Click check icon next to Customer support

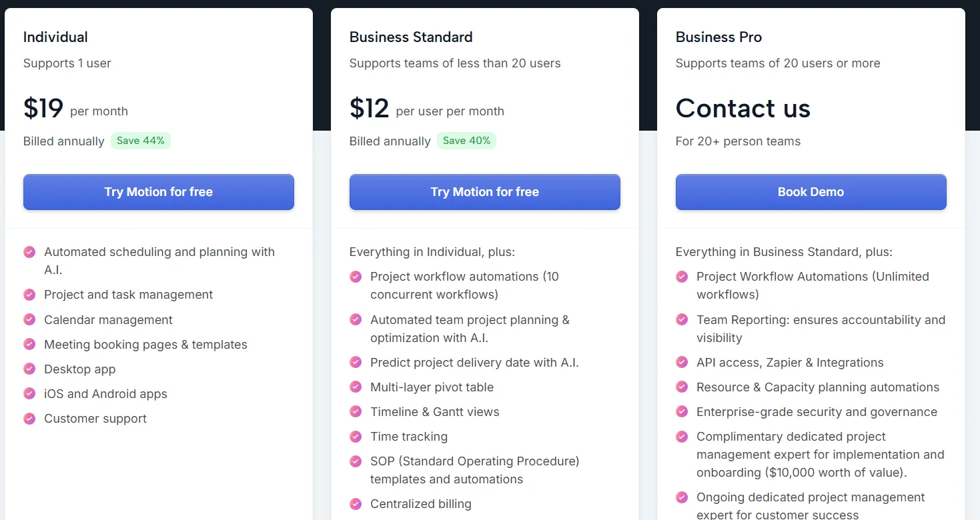[29, 418]
